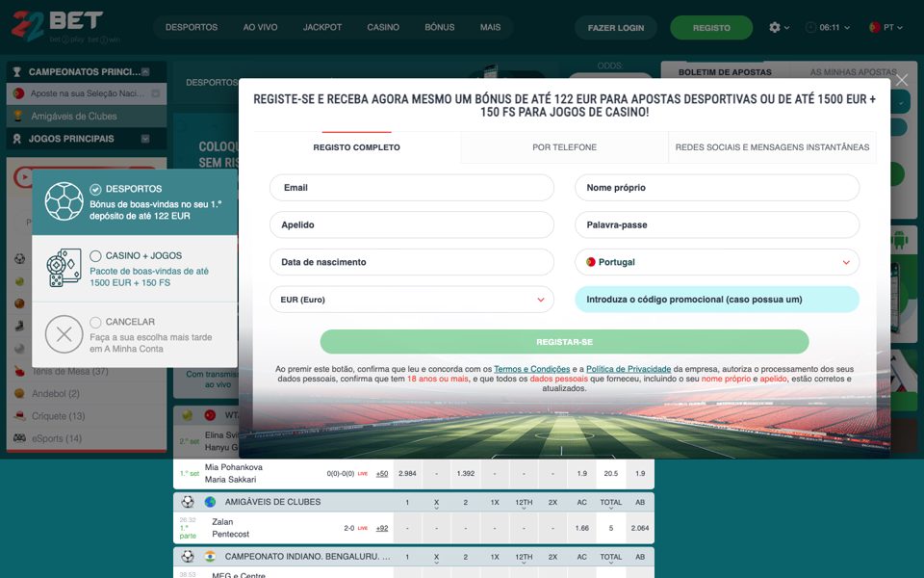Open the Mais menu item
The height and width of the screenshot is (578, 924).
click(x=490, y=27)
